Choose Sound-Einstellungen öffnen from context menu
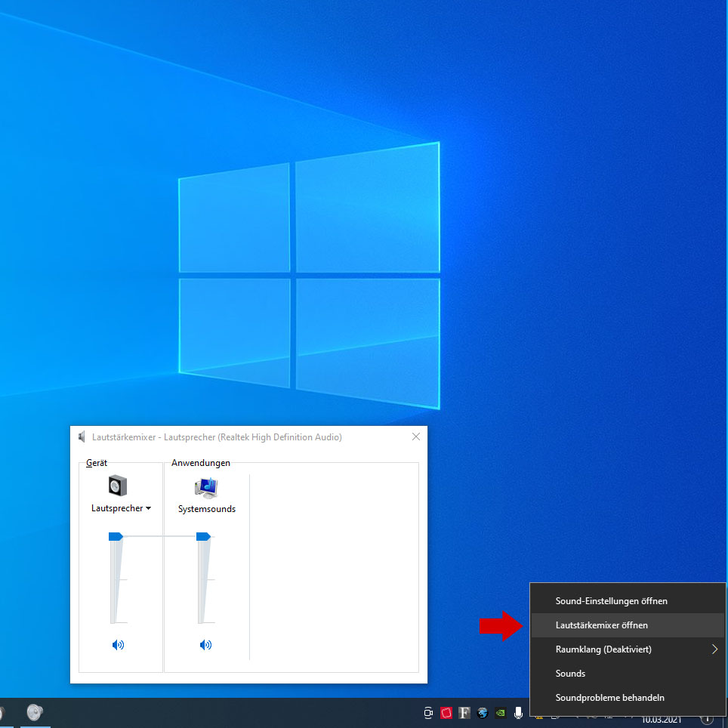728x728 pixels. [628, 601]
